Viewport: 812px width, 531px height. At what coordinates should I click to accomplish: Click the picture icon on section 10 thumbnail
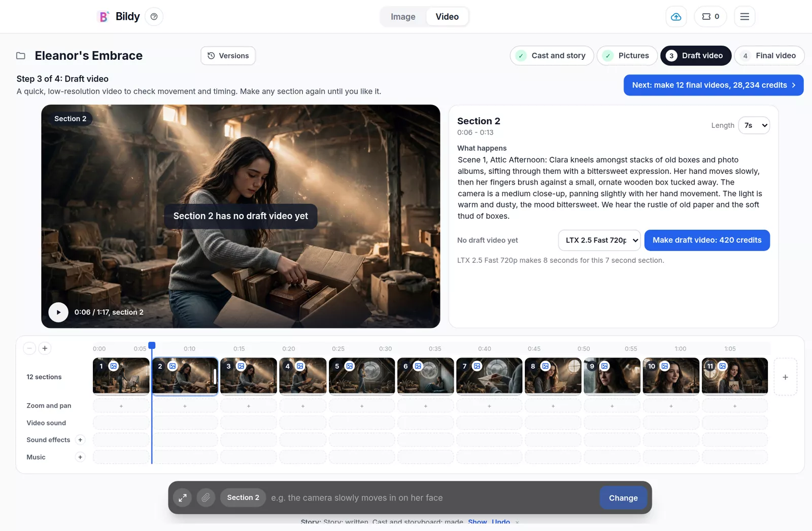665,366
